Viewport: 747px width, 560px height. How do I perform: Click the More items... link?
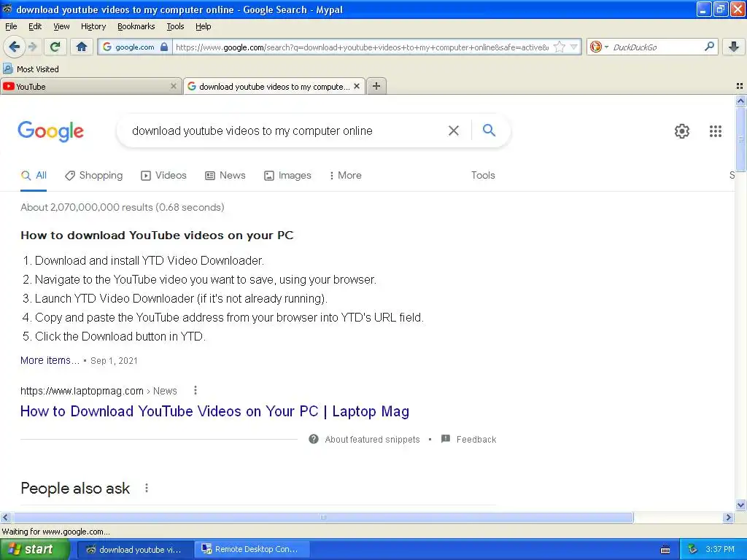tap(50, 360)
